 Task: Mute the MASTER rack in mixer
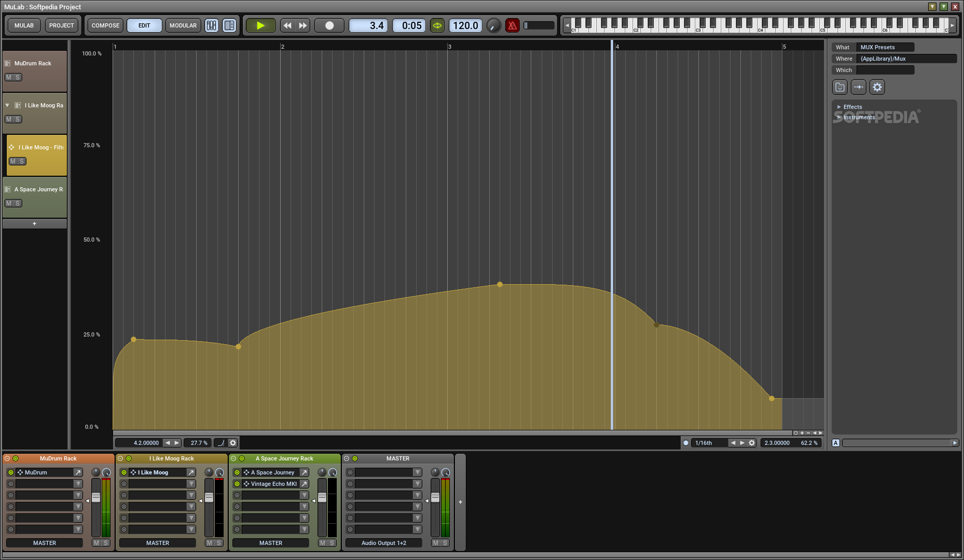[x=436, y=543]
